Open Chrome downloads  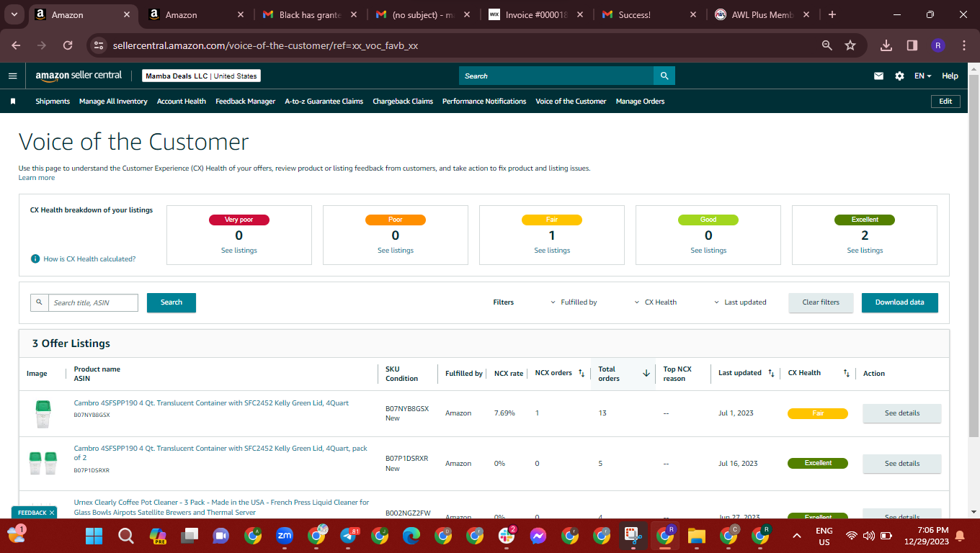(x=886, y=45)
